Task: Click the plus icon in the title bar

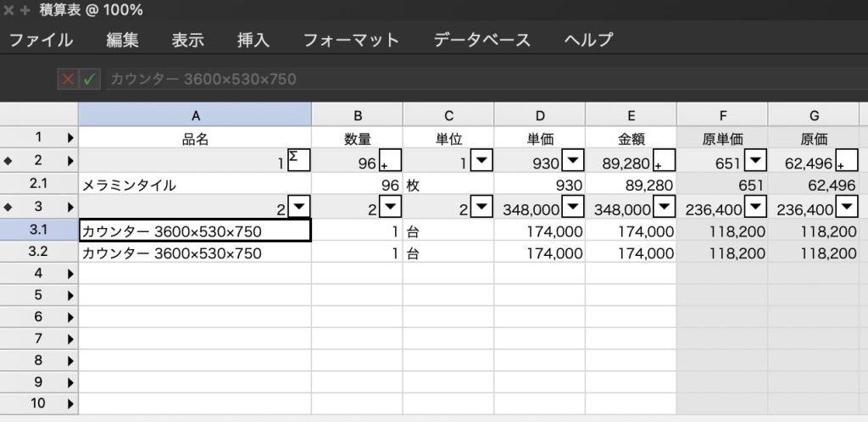Action: (25, 10)
